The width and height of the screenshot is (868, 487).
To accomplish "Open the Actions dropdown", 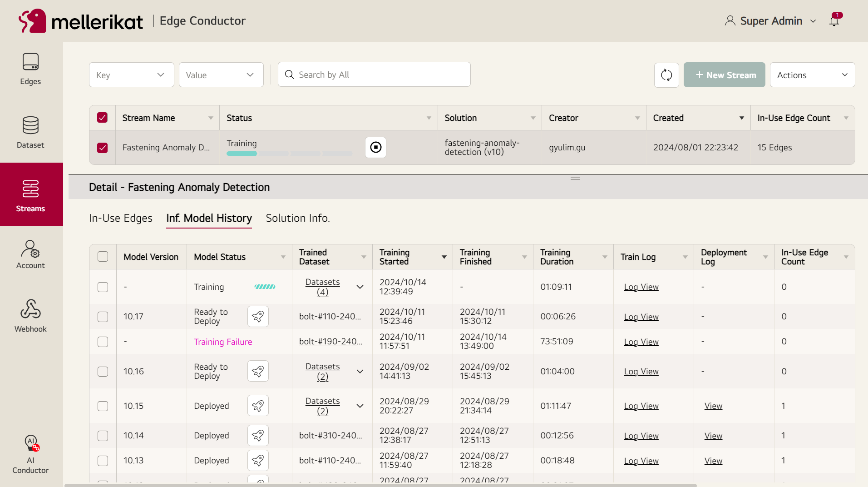I will pos(812,75).
